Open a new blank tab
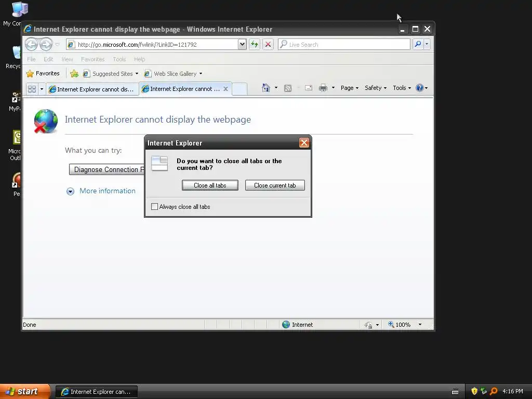Screen dimensions: 532x399 (x=240, y=89)
